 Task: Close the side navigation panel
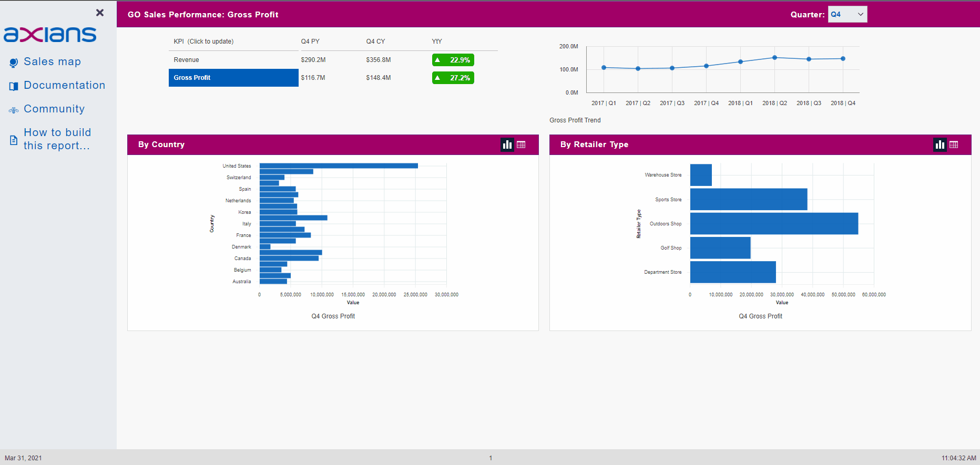click(x=100, y=13)
